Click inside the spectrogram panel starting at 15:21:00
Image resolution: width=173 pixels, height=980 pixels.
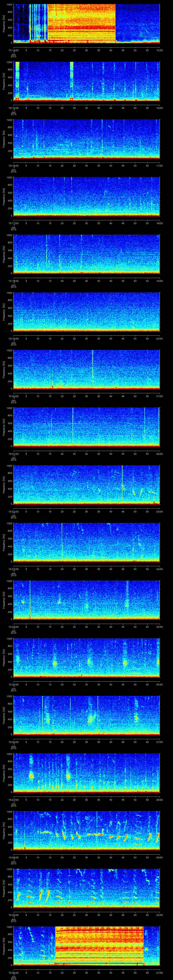click(87, 427)
